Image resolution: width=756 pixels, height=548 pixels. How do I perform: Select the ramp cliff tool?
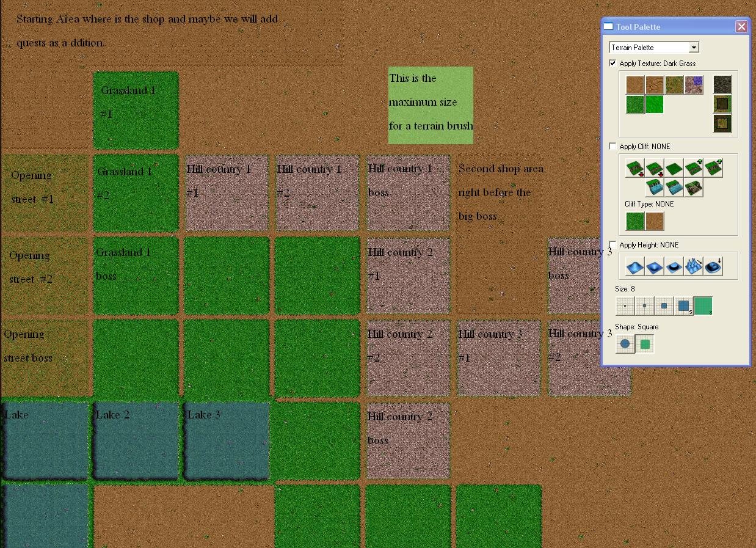click(694, 188)
